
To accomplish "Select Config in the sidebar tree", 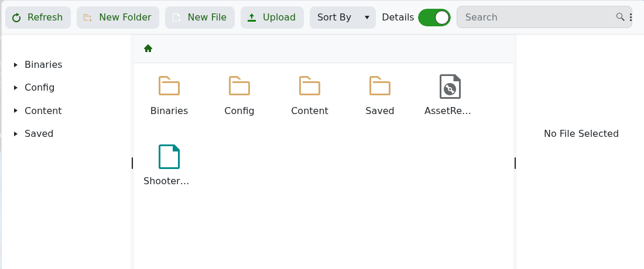I will 39,88.
